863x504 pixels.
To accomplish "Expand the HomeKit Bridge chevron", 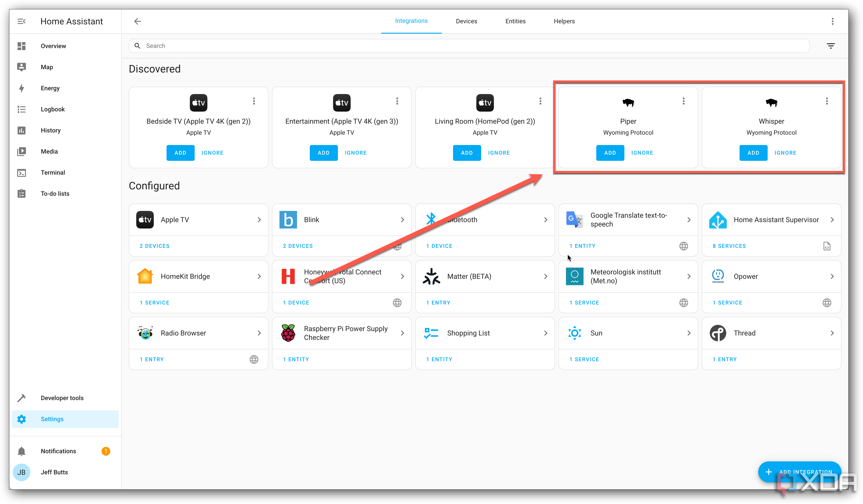I will coord(259,276).
